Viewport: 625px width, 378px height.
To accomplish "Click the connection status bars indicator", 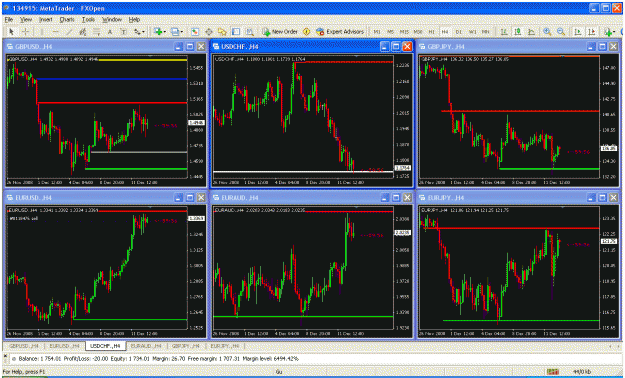I will click(x=552, y=372).
